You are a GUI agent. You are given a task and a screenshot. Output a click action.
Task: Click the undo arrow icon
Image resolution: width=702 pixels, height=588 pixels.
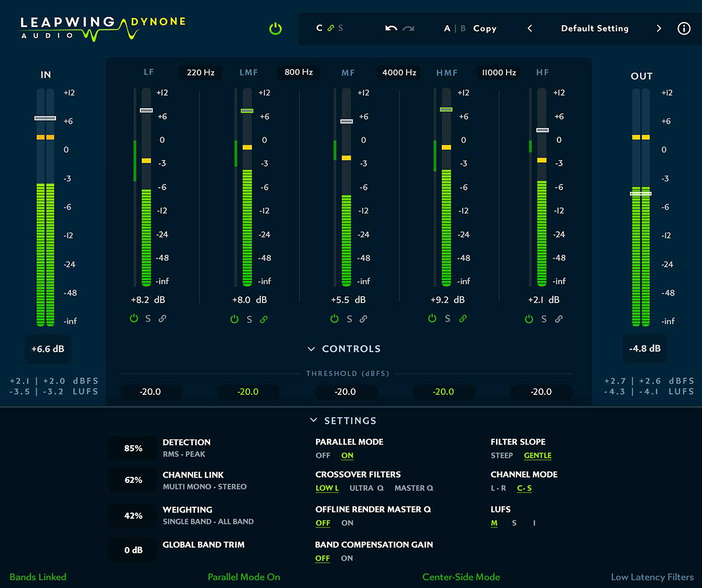(391, 29)
